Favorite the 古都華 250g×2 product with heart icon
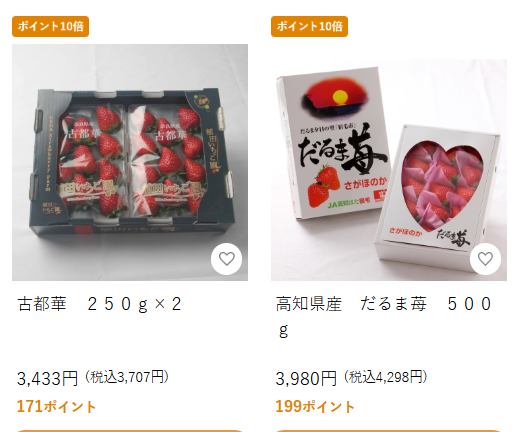The height and width of the screenshot is (432, 521). 227,259
